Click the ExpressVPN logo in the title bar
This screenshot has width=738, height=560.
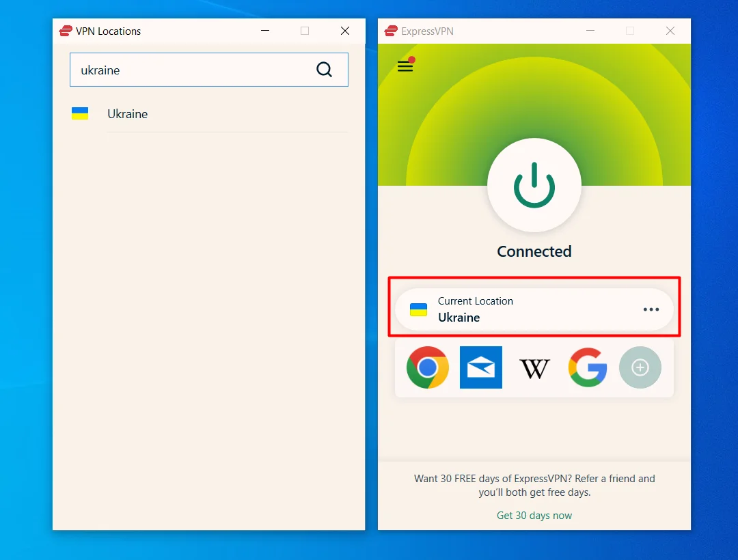click(390, 31)
